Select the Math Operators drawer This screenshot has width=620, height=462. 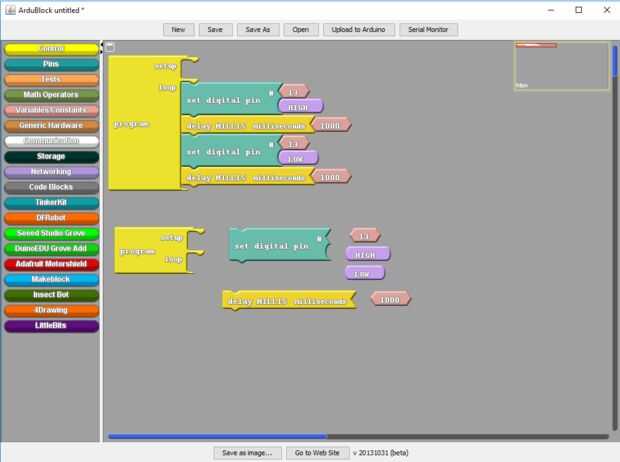(x=51, y=95)
